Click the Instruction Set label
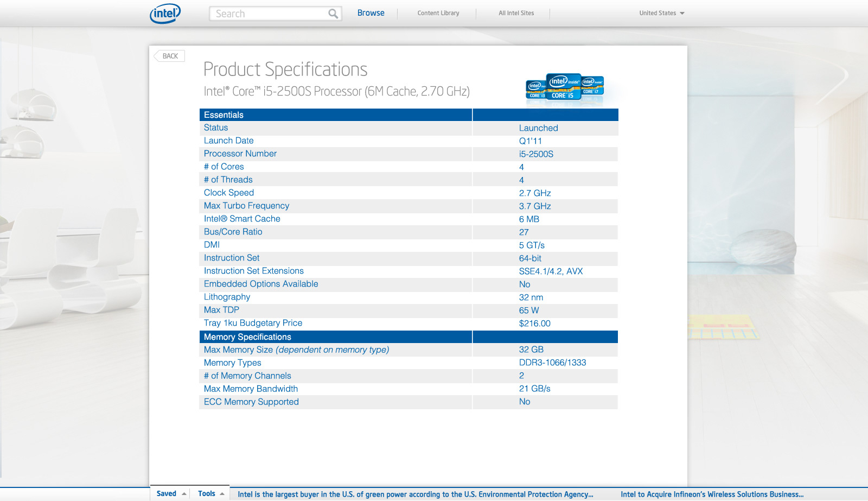The height and width of the screenshot is (501, 868). [232, 258]
